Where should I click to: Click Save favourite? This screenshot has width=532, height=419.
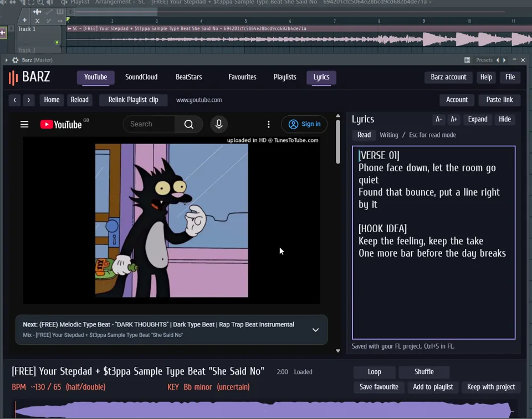click(379, 387)
